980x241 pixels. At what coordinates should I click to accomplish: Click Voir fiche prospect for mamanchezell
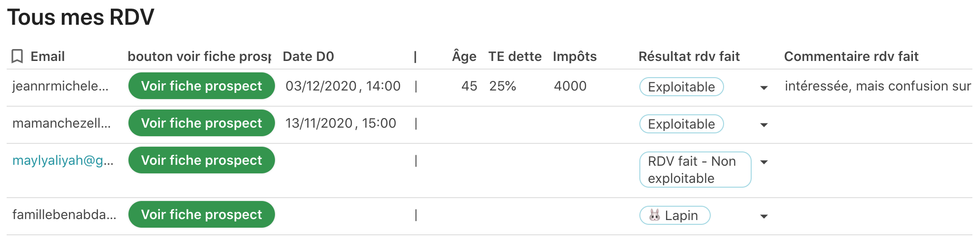click(202, 123)
